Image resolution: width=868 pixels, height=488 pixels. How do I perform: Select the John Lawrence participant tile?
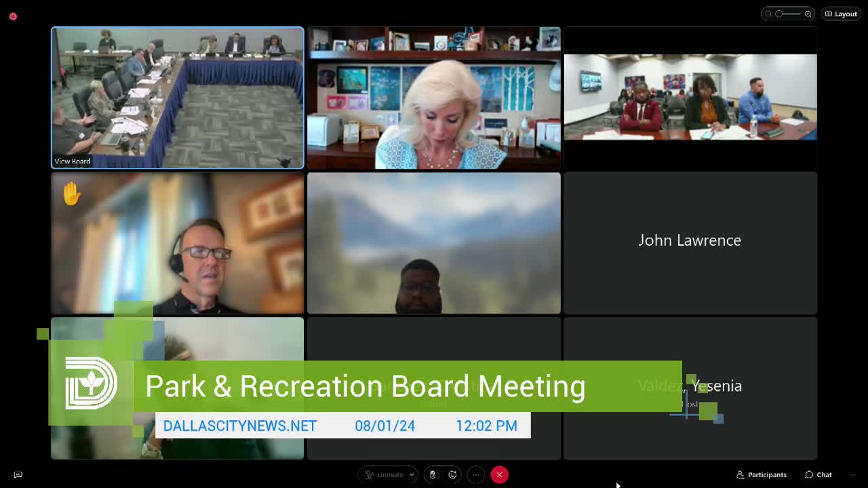coord(690,243)
